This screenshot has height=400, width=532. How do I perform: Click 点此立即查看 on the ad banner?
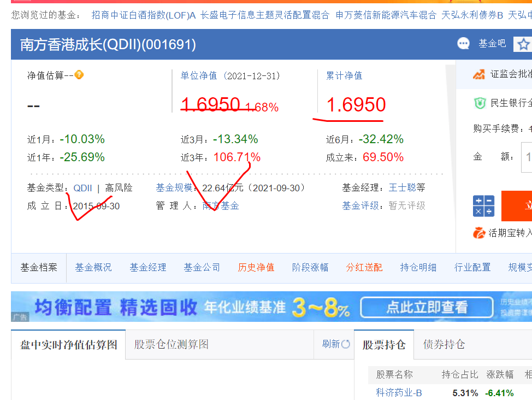[427, 307]
